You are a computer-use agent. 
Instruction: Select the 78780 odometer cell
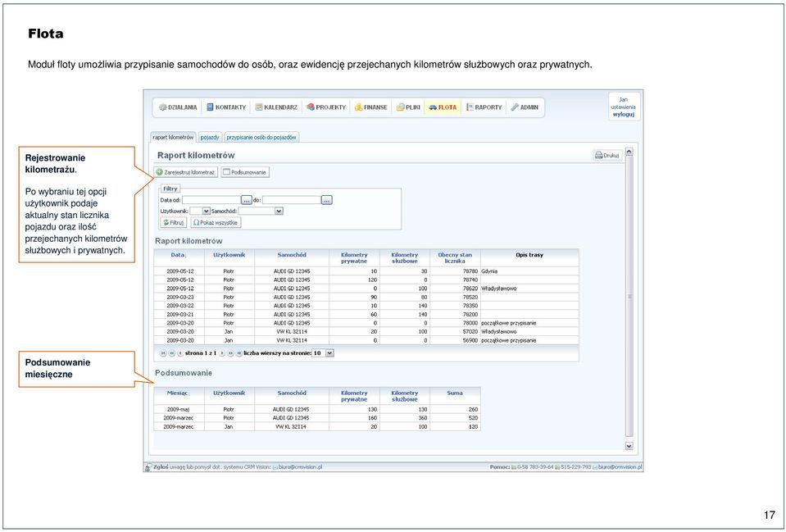pyautogui.click(x=455, y=271)
